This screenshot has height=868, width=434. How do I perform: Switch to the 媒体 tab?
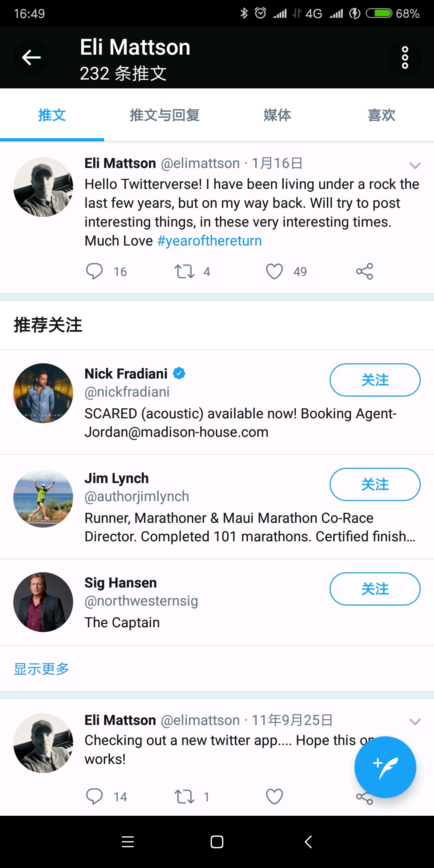coord(277,115)
